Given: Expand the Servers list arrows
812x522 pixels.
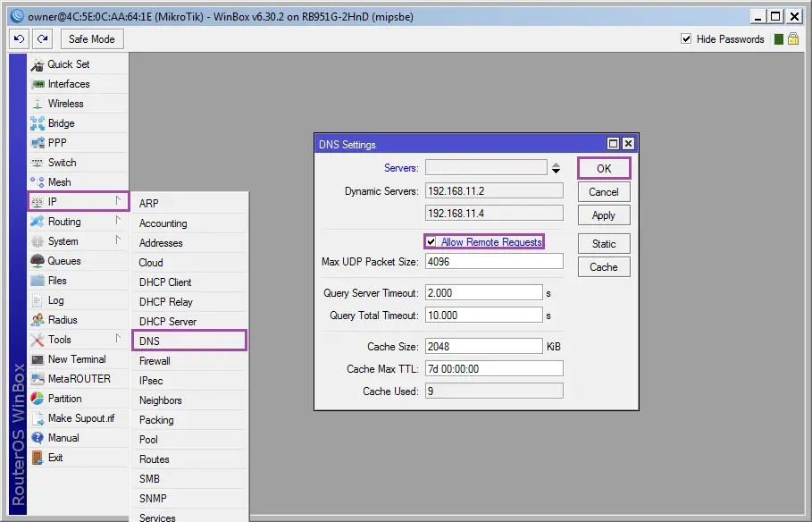Looking at the screenshot, I should coord(556,168).
